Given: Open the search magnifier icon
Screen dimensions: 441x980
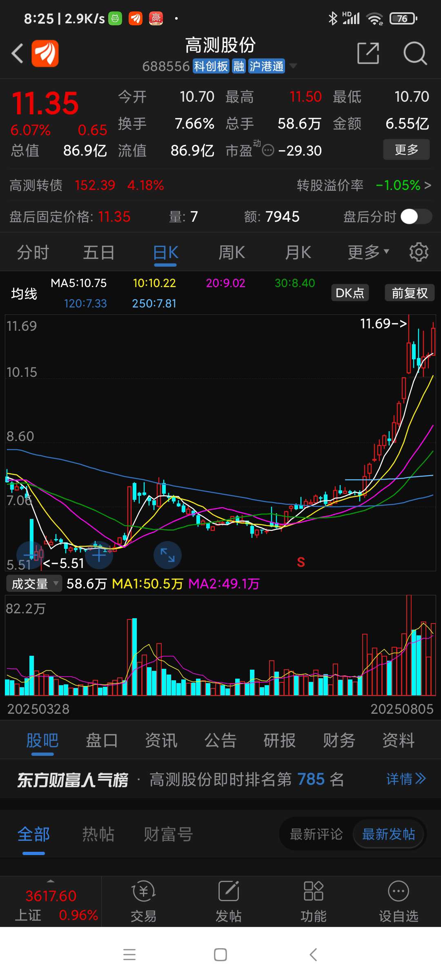Looking at the screenshot, I should click(415, 53).
